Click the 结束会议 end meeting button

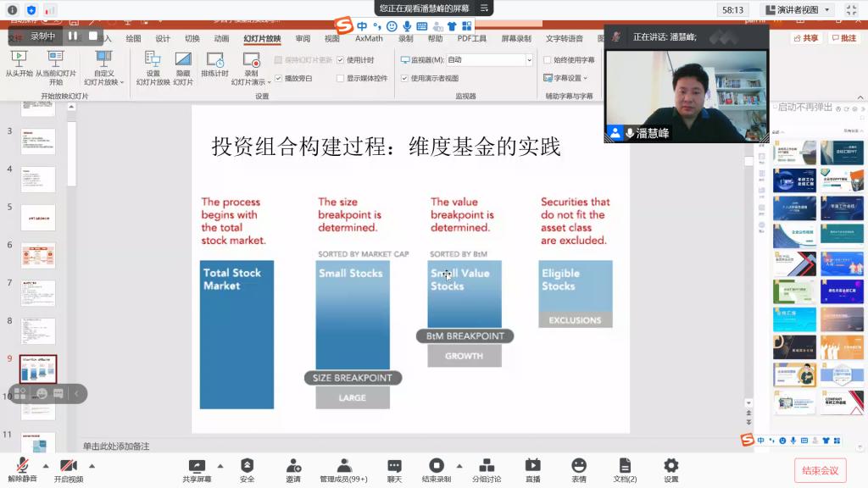click(820, 470)
